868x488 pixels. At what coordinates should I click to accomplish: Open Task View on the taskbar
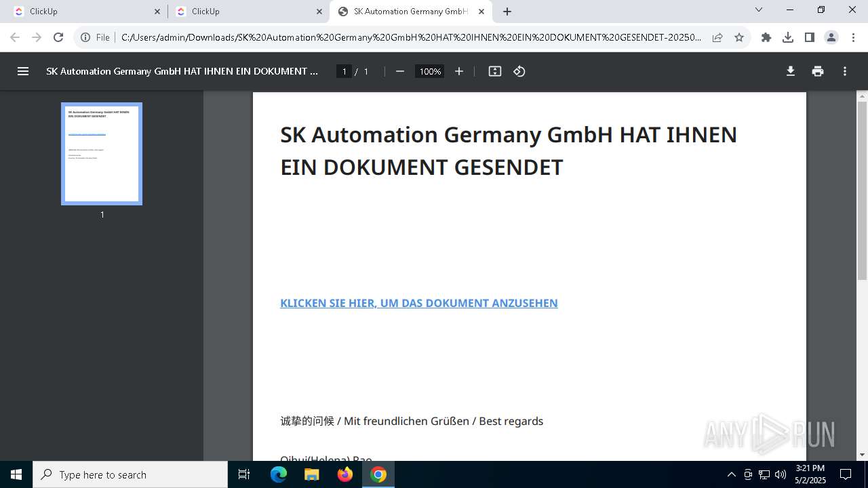click(244, 474)
